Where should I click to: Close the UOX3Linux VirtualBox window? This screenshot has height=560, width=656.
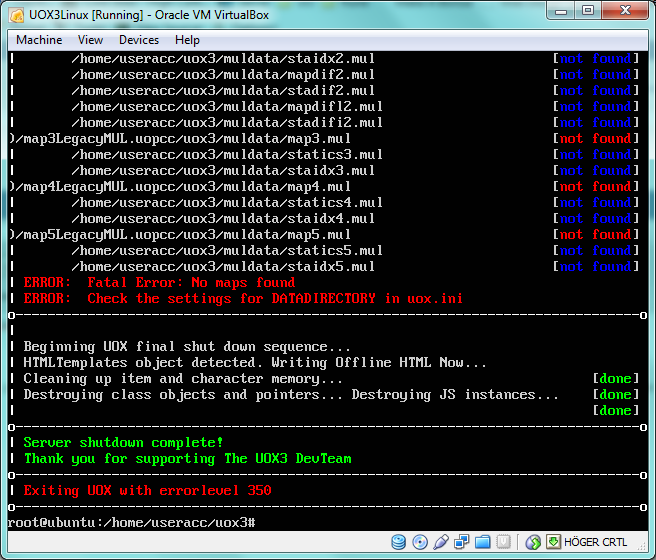[x=625, y=10]
